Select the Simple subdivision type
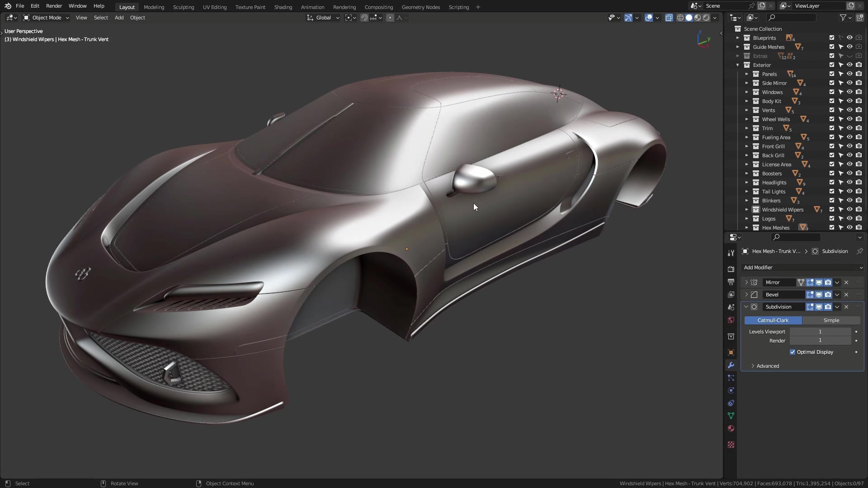Viewport: 868px width, 488px height. click(x=831, y=320)
